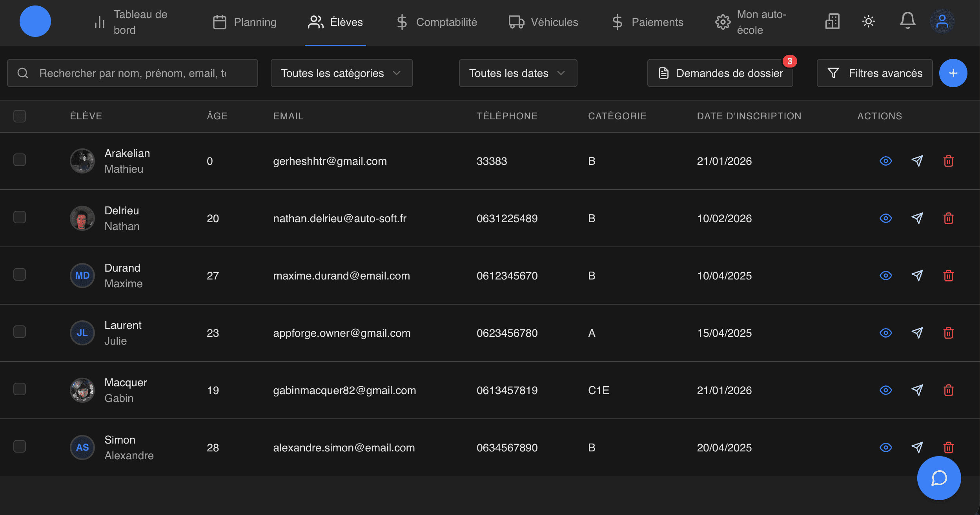Open Filtres avancés options

pyautogui.click(x=874, y=73)
